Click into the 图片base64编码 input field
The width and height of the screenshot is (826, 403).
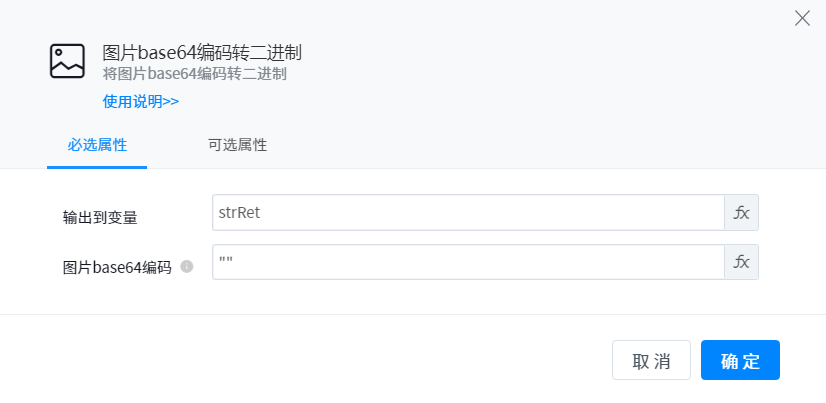pyautogui.click(x=468, y=262)
